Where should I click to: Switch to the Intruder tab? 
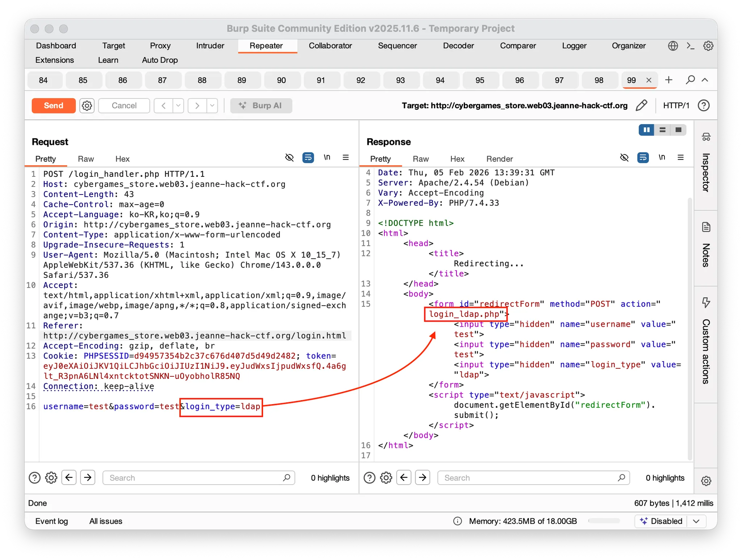point(210,46)
